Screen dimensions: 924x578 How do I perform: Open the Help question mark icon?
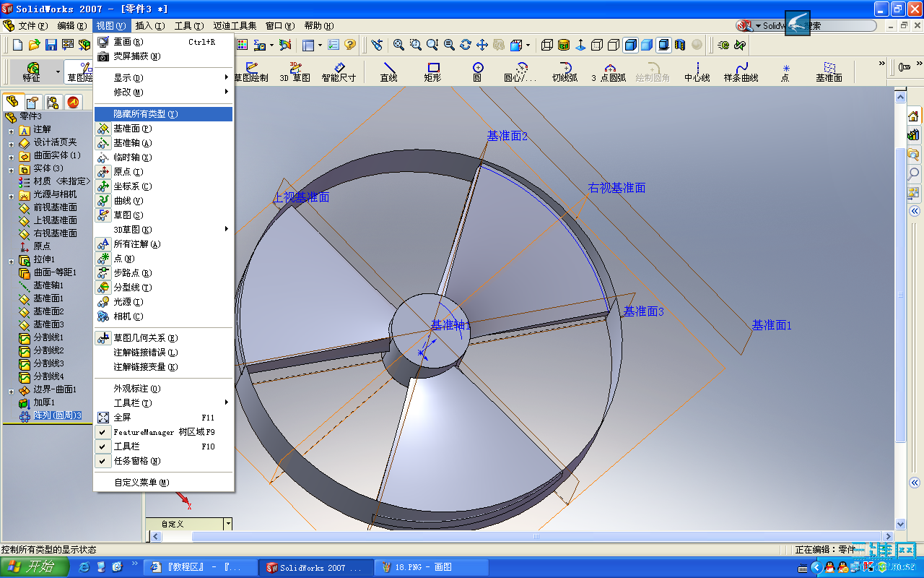point(351,45)
